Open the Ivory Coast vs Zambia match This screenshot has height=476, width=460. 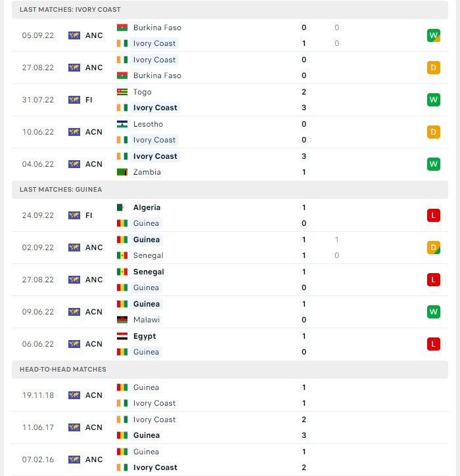pos(230,164)
